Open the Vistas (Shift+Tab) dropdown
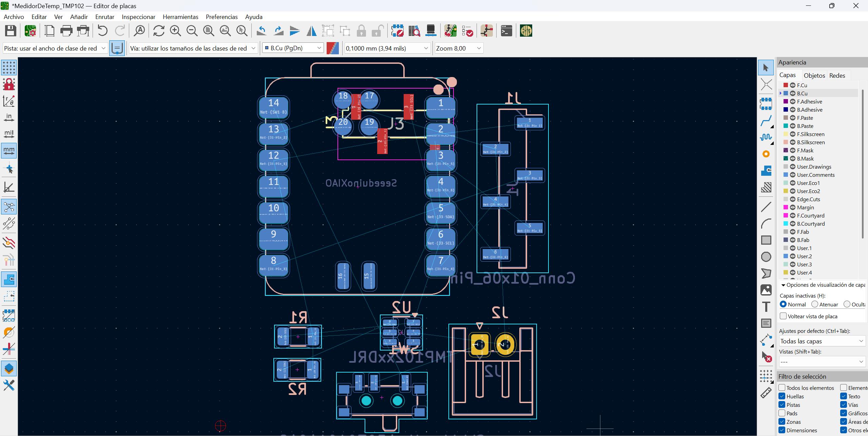The image size is (868, 436). (x=822, y=361)
